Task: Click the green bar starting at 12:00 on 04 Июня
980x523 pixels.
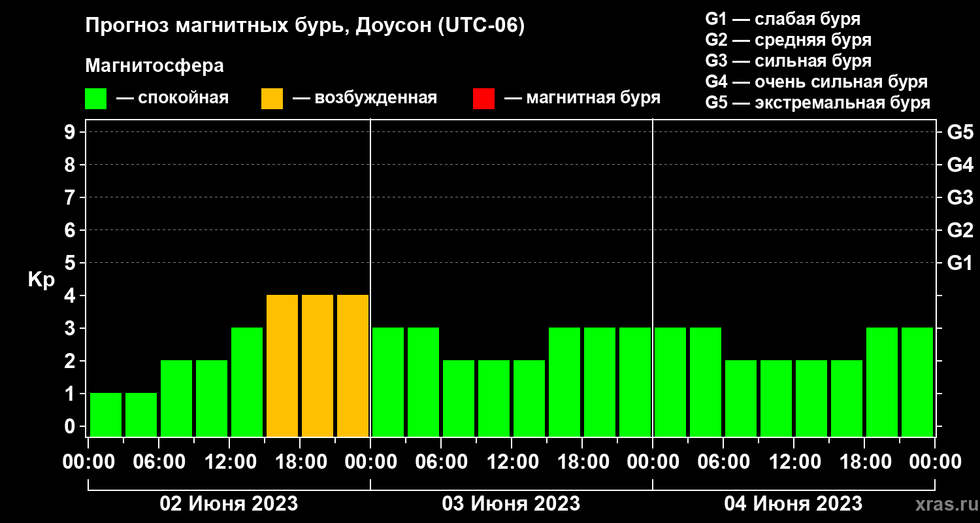Action: (811, 398)
